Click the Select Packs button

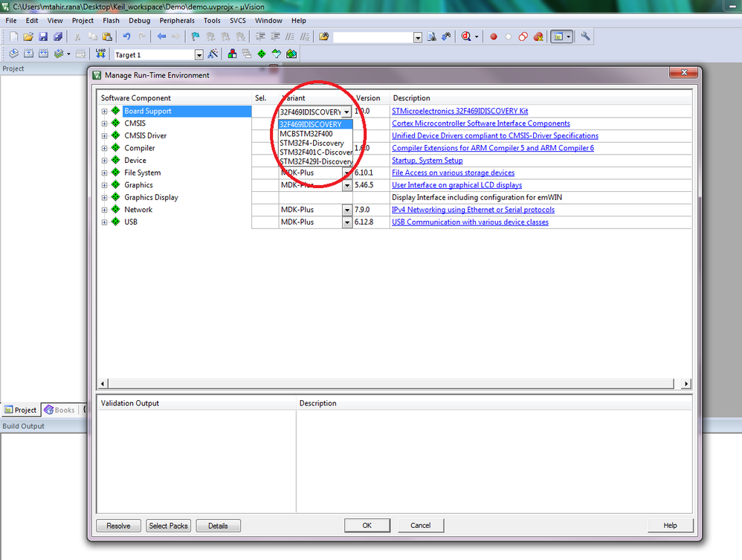(169, 526)
